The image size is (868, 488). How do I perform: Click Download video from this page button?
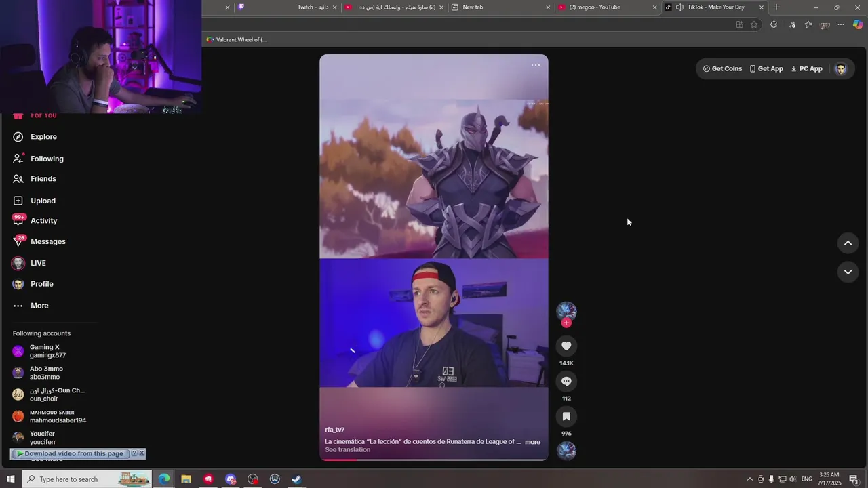coord(71,454)
